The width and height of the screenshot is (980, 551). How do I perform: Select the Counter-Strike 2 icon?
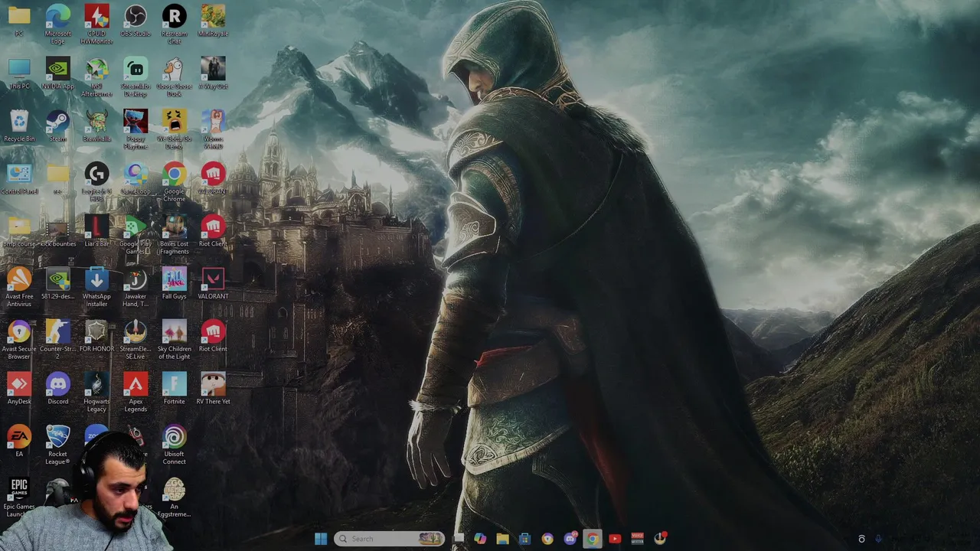coord(57,340)
